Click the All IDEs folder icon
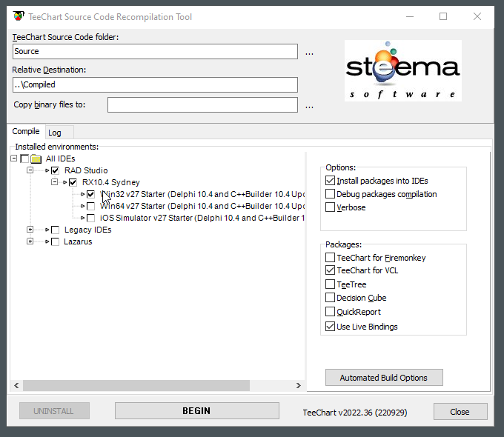Viewport: 504px width, 437px height. click(x=36, y=159)
